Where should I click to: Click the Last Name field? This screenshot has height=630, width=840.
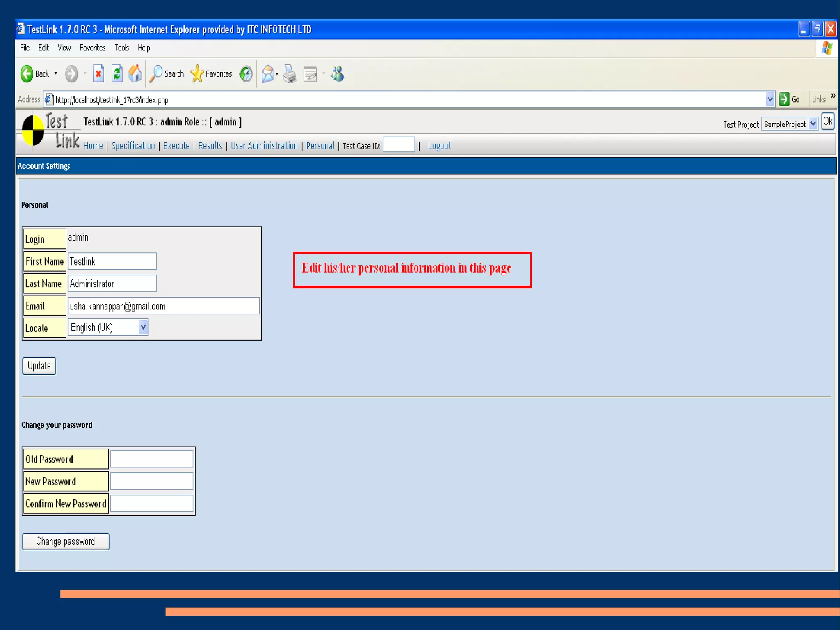[112, 284]
